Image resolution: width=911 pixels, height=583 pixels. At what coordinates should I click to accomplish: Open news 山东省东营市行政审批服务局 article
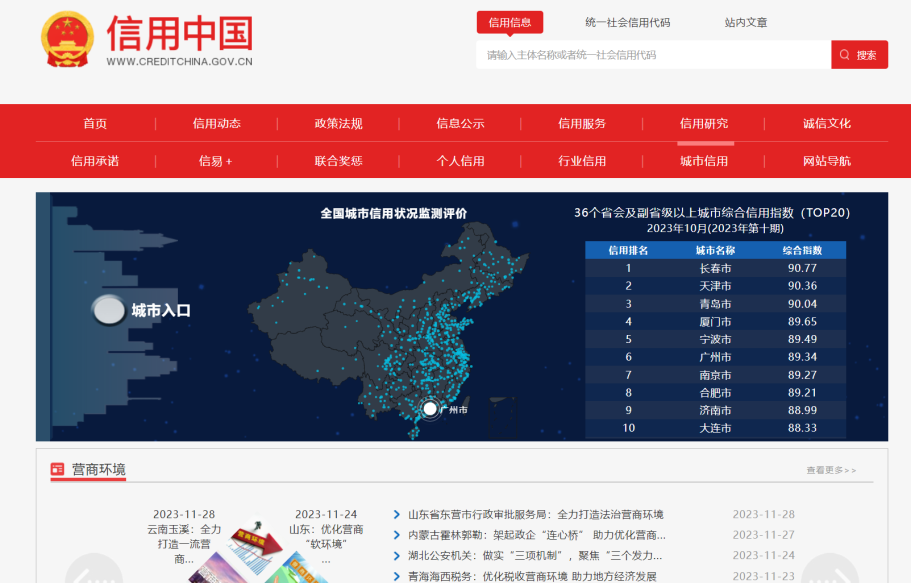[x=536, y=514]
